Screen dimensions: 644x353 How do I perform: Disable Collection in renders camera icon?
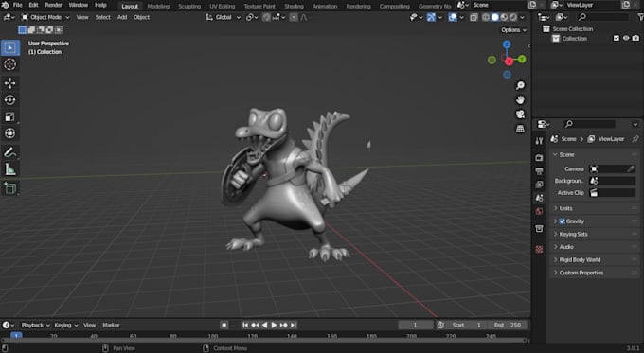pos(635,38)
